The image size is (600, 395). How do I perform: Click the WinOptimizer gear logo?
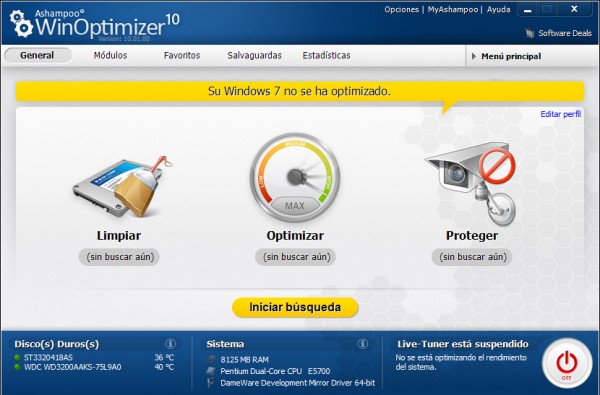pyautogui.click(x=21, y=23)
